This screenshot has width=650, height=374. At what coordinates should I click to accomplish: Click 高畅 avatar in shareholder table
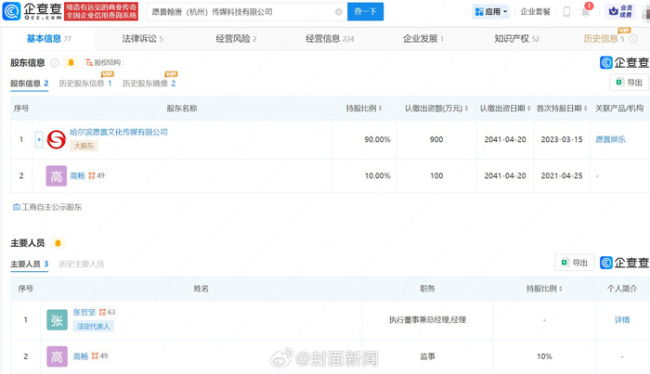click(56, 176)
